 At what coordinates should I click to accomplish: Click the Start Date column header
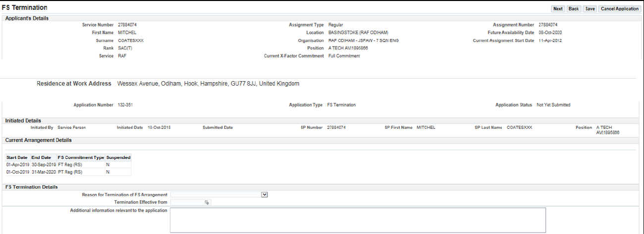click(x=17, y=157)
